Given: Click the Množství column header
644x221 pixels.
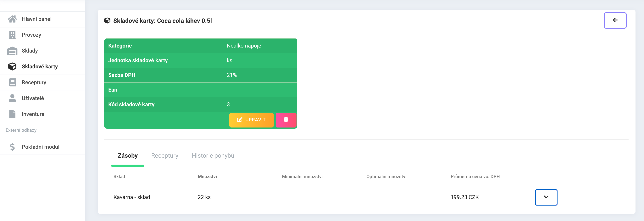Looking at the screenshot, I should pos(207,176).
